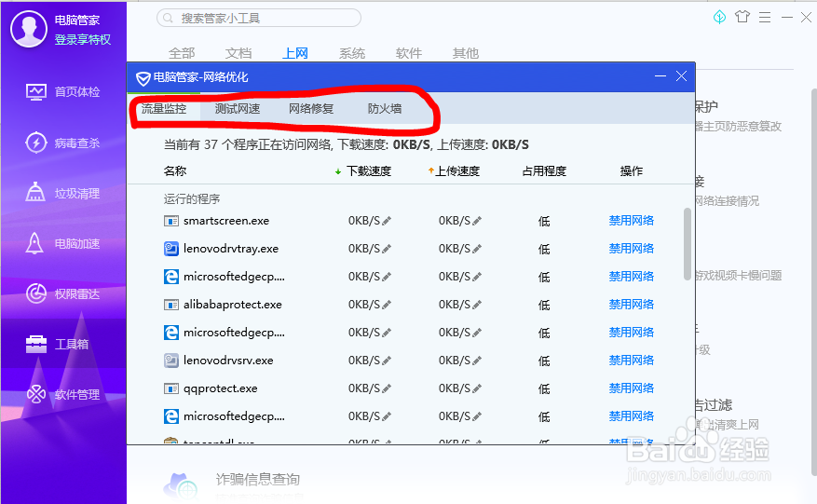Select the alibabaprotect.exe row name
The image size is (817, 504).
(232, 305)
